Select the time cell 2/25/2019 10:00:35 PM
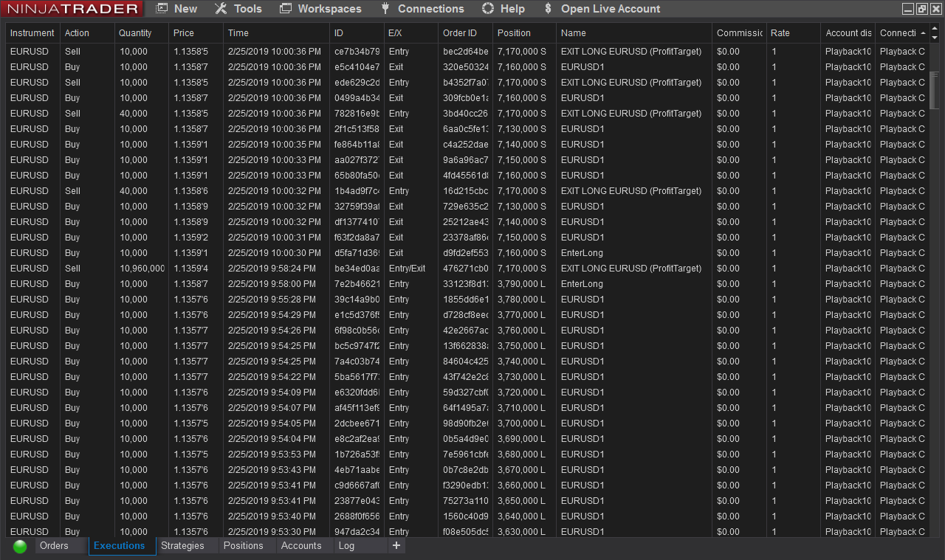This screenshot has height=560, width=945. point(275,145)
